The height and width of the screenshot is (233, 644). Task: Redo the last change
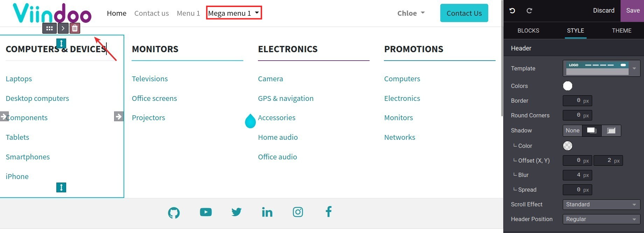point(529,11)
